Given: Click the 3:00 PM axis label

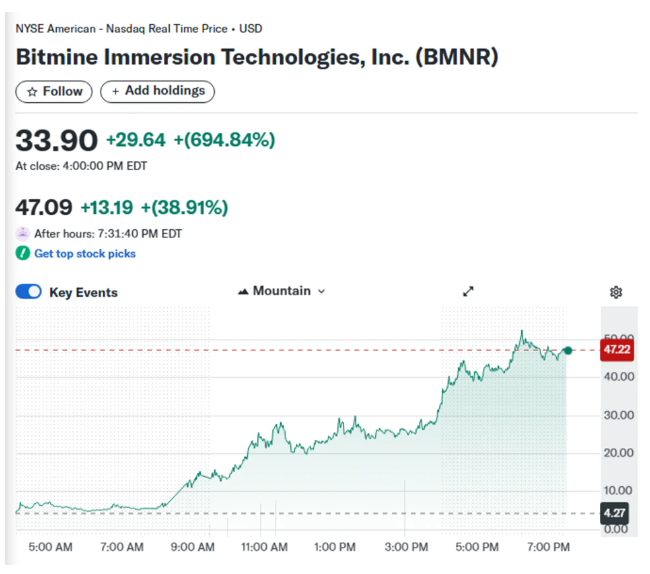Looking at the screenshot, I should click(x=406, y=547).
